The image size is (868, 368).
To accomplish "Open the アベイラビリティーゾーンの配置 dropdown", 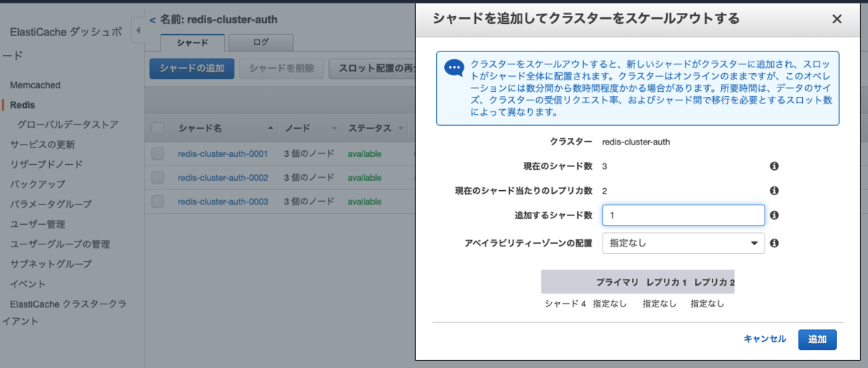I will [x=684, y=243].
